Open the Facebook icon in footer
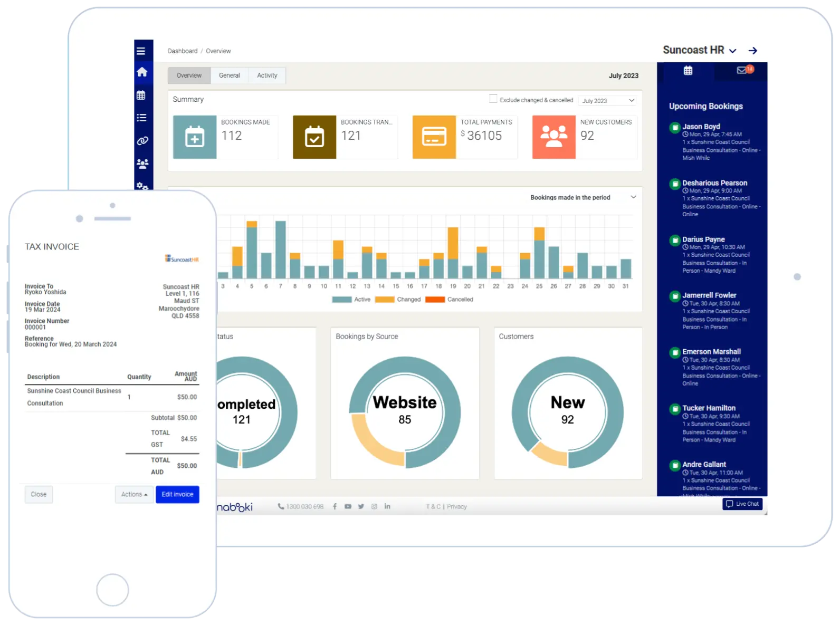Screen dimensions: 840x625 335,506
